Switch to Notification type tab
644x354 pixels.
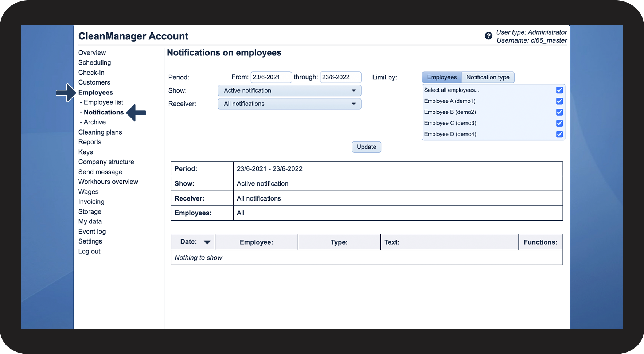pyautogui.click(x=488, y=77)
